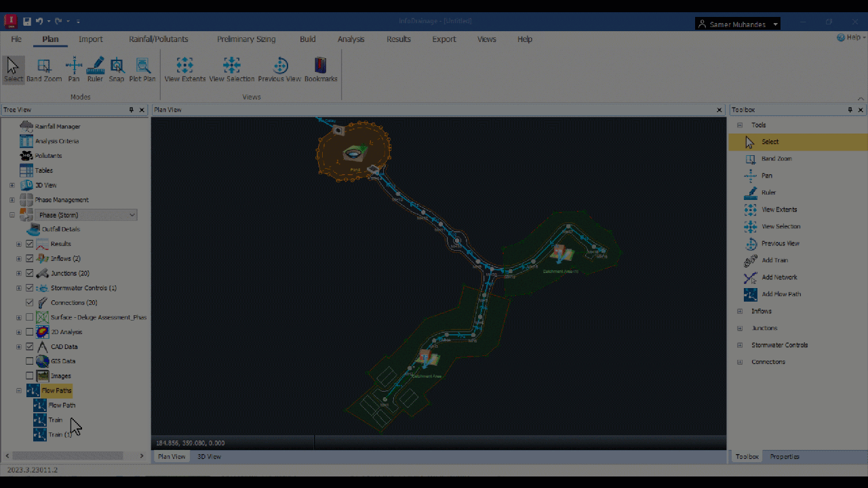
Task: Open the Samer Muhandes account dropdown
Action: click(x=738, y=24)
